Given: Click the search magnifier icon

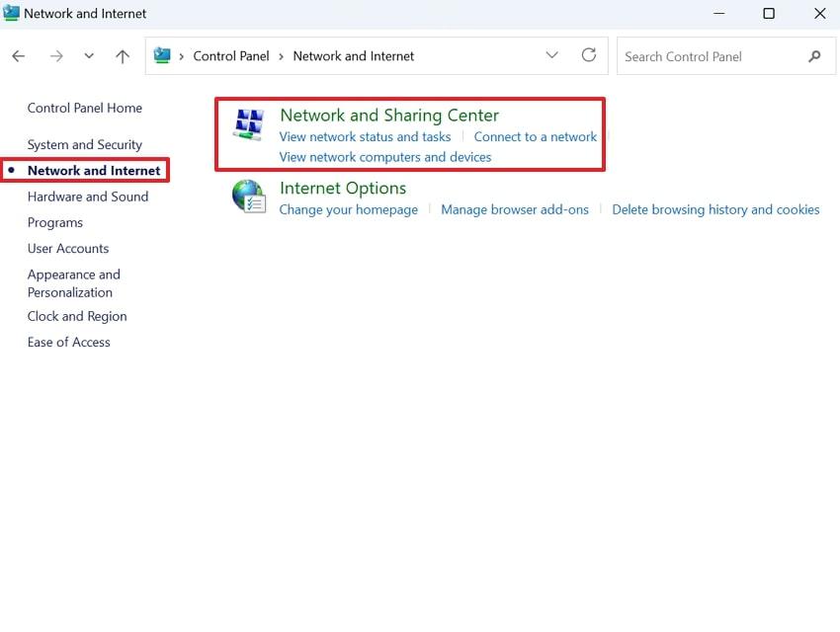Looking at the screenshot, I should pyautogui.click(x=814, y=56).
